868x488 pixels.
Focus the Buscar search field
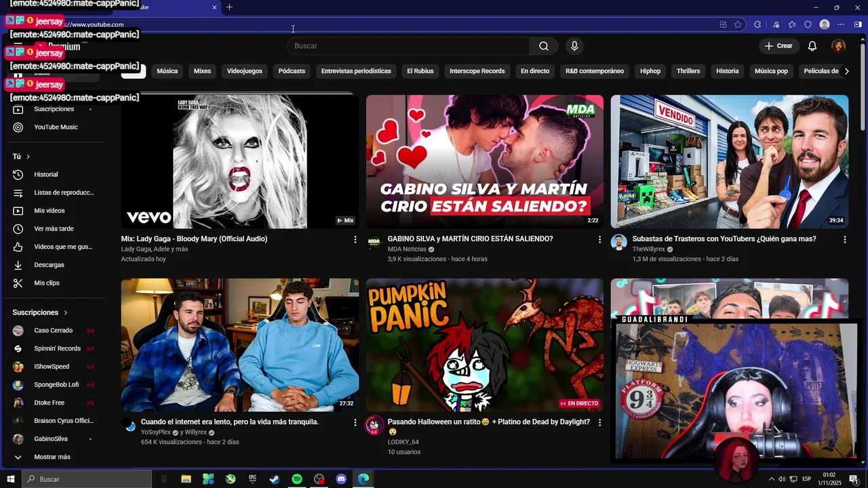click(x=408, y=46)
